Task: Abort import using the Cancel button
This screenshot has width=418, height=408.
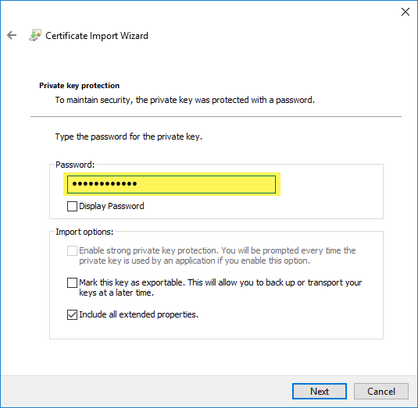Action: coord(381,391)
